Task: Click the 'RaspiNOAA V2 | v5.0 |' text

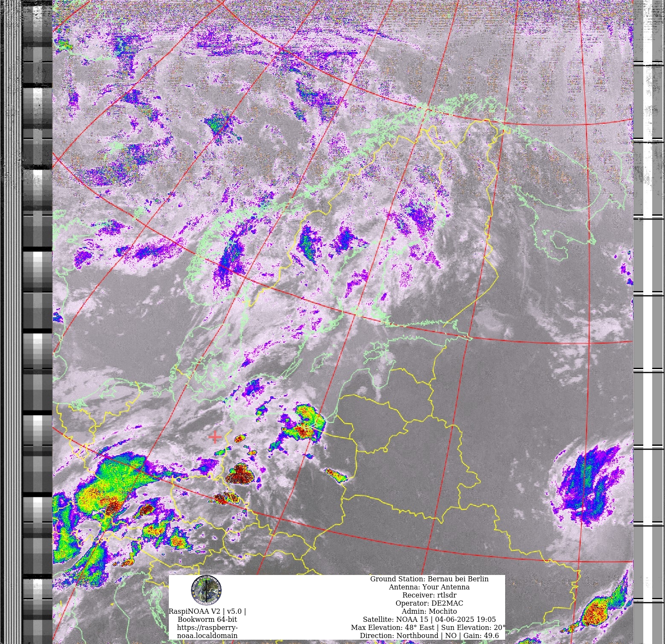Action: (207, 611)
